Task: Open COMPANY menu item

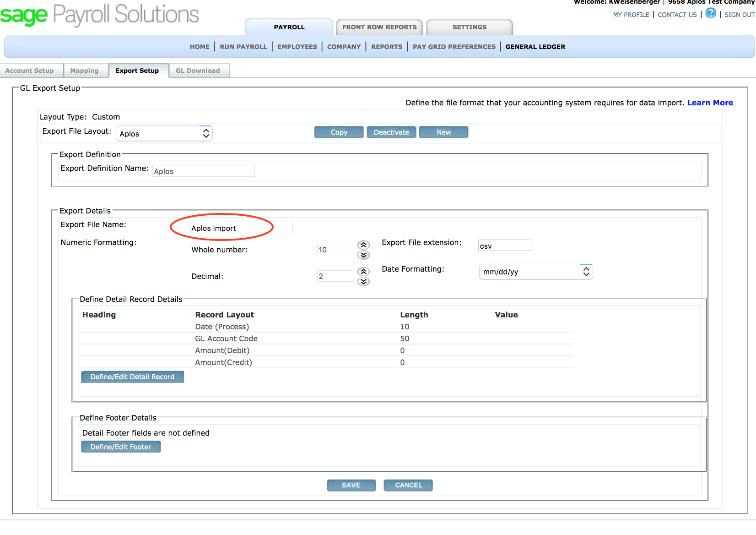Action: 344,47
